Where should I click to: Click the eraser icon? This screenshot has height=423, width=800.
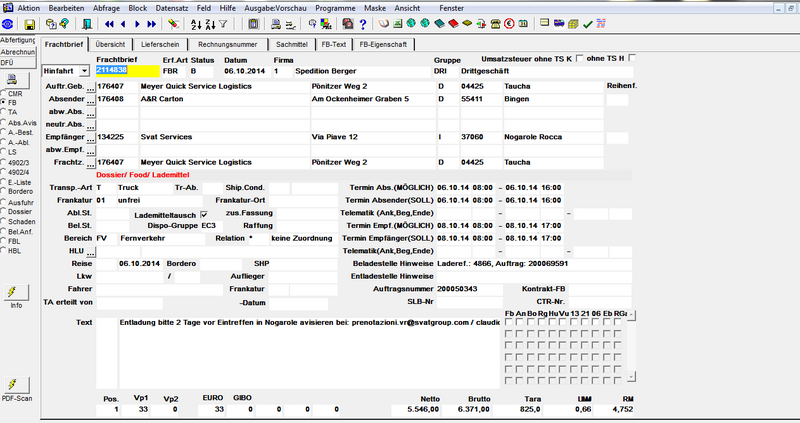tap(173, 24)
